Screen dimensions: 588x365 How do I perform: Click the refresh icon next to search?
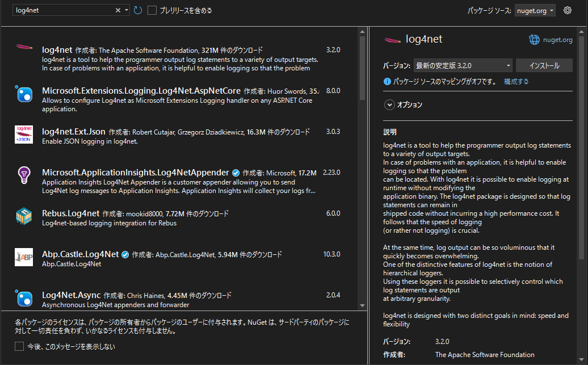[x=137, y=10]
